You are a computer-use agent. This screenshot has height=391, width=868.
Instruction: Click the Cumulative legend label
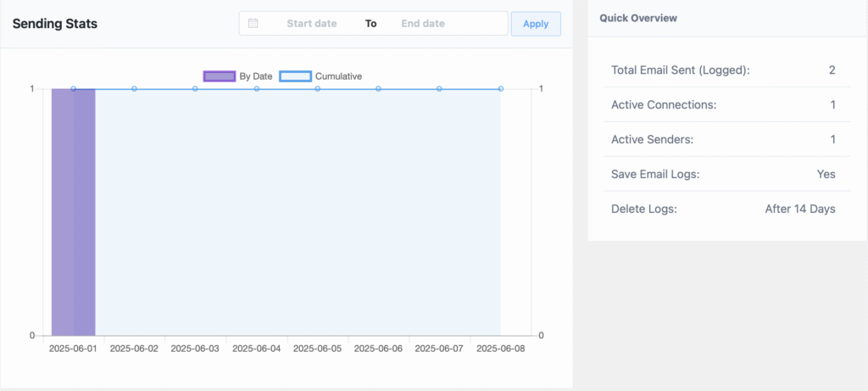339,76
